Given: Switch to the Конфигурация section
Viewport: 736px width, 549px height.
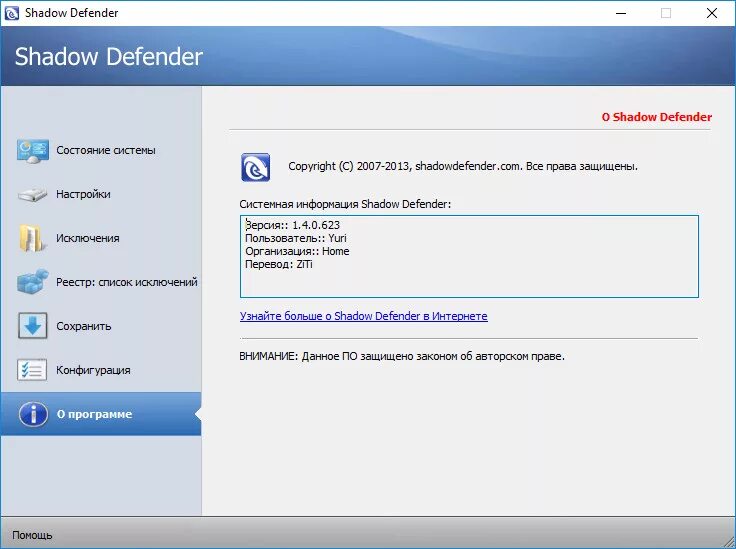Looking at the screenshot, I should (93, 370).
